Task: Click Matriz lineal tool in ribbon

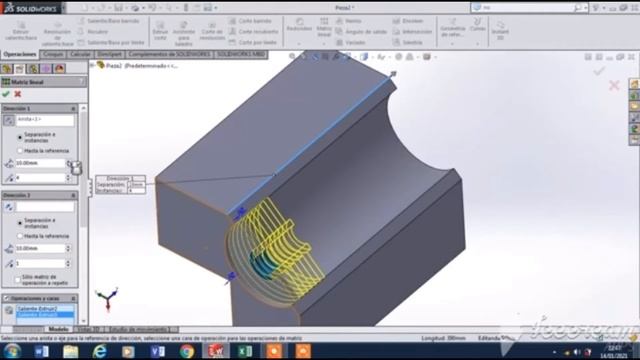Action: [x=324, y=27]
